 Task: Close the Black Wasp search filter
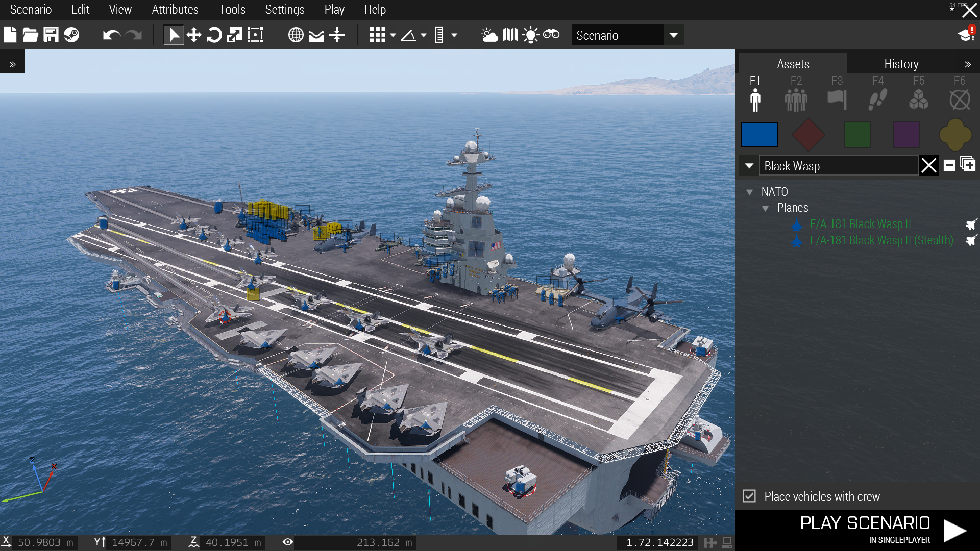tap(929, 166)
